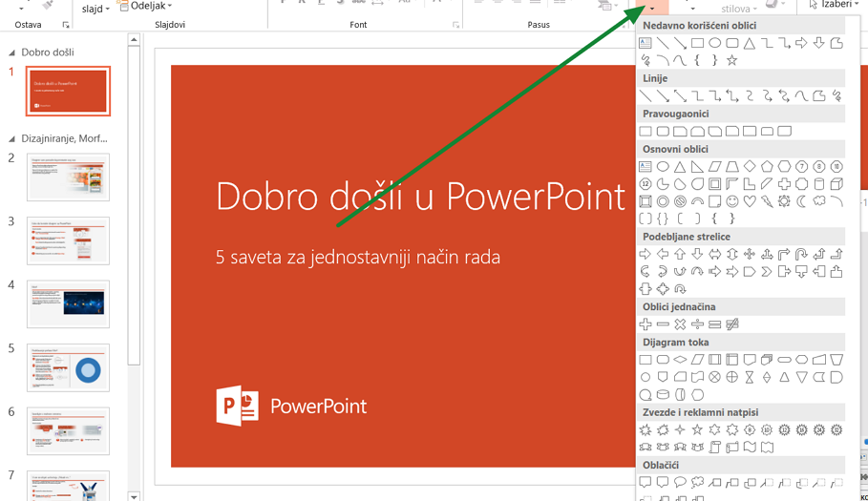Click the thumbnail pane scroll-down arrow
Image resolution: width=868 pixels, height=501 pixels.
point(134,496)
